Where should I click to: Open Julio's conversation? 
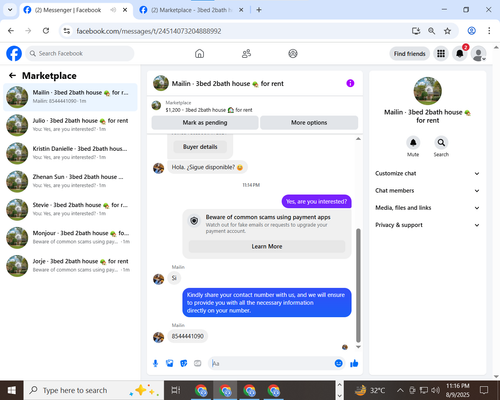(70, 125)
